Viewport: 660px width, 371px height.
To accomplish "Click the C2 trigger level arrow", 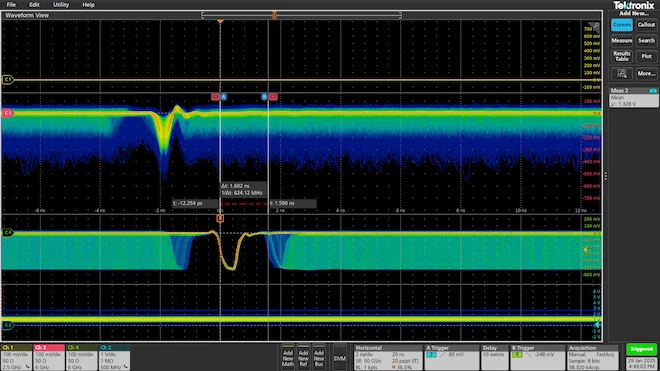I will click(x=597, y=325).
